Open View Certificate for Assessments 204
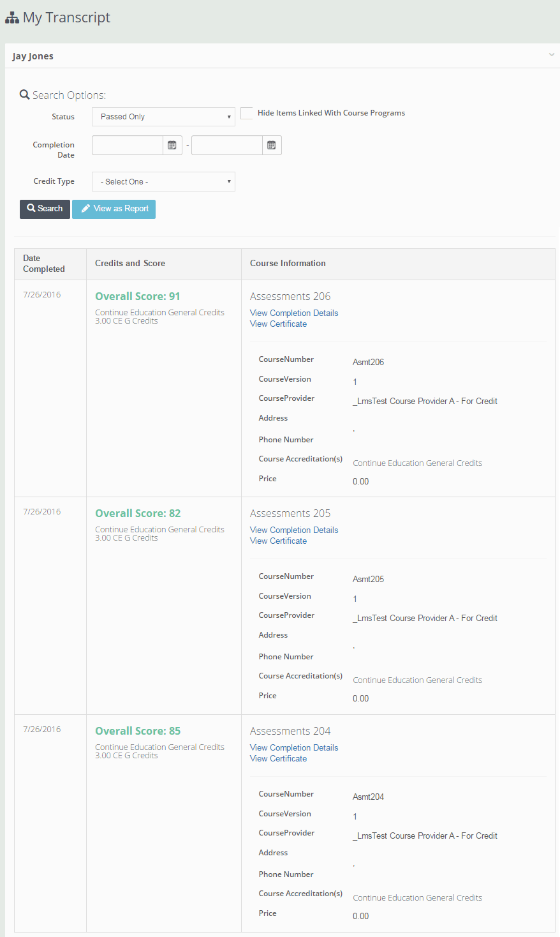The height and width of the screenshot is (937, 560). pos(278,758)
